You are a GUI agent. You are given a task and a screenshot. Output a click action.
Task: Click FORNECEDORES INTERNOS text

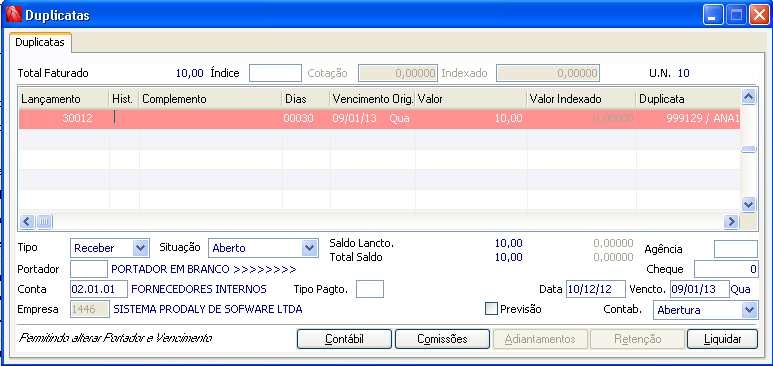(199, 289)
